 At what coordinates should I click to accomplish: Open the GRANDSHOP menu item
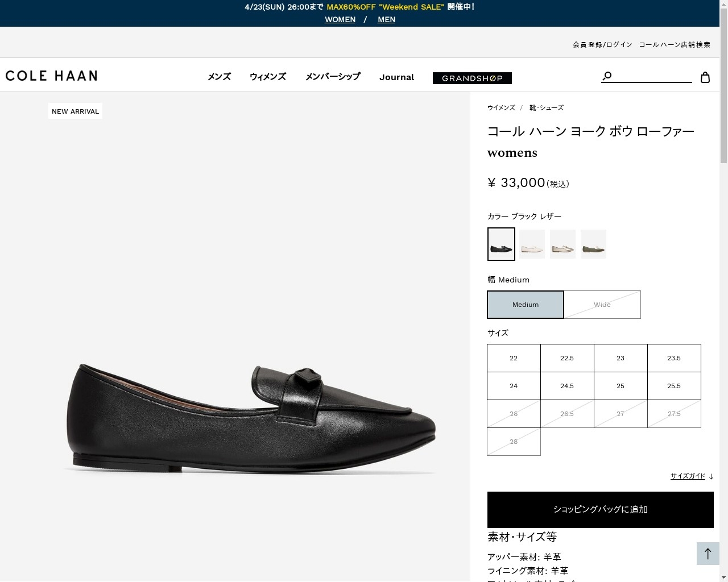[x=472, y=78]
